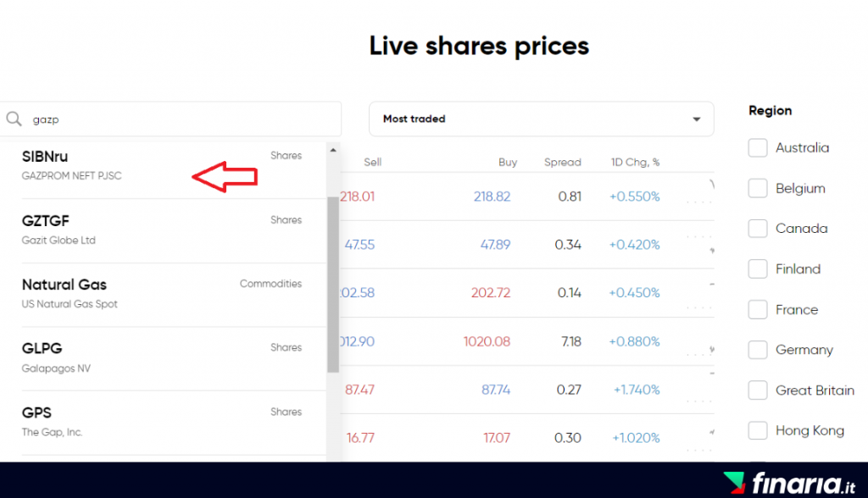Click the 1D Chg, % column header

[635, 163]
